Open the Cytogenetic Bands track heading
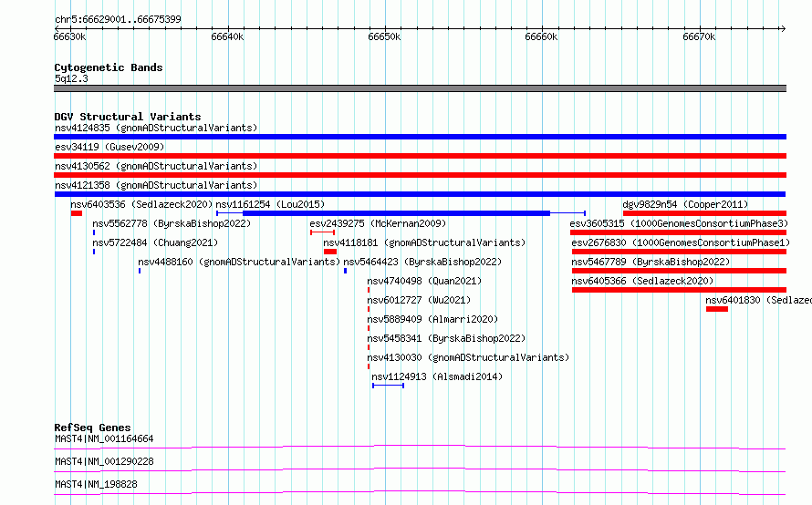This screenshot has width=812, height=505. coord(109,67)
